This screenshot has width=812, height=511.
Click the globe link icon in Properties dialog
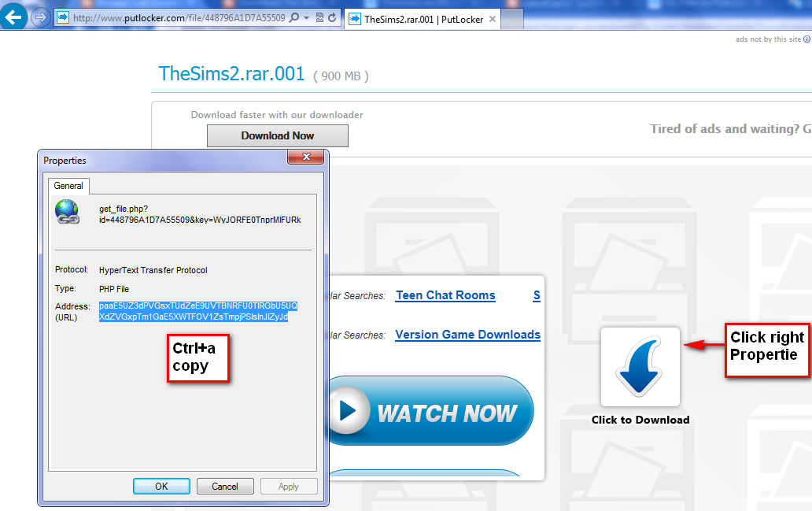tap(67, 212)
